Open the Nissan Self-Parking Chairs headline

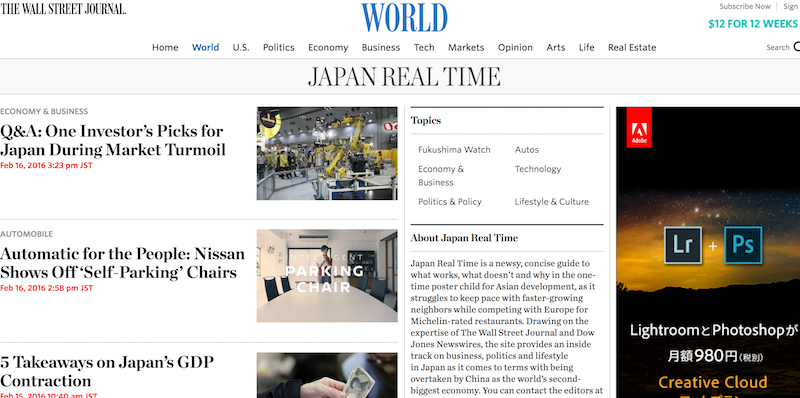click(122, 263)
